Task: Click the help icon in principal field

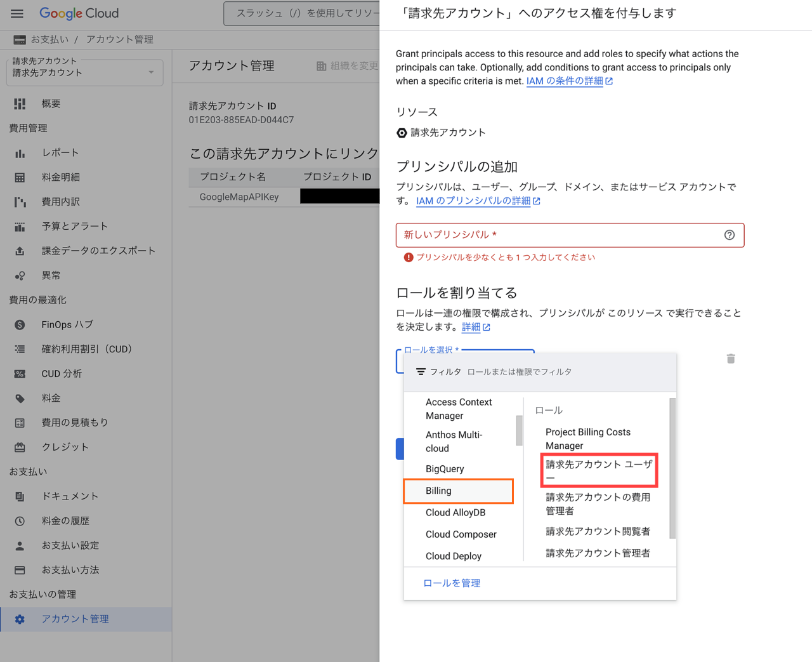Action: [730, 235]
